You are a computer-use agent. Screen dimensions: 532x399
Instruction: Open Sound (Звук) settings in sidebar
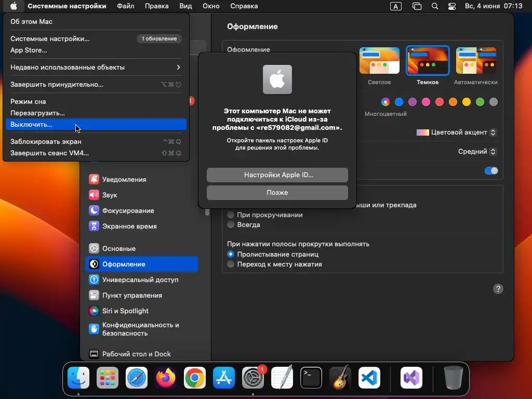[x=141, y=195]
